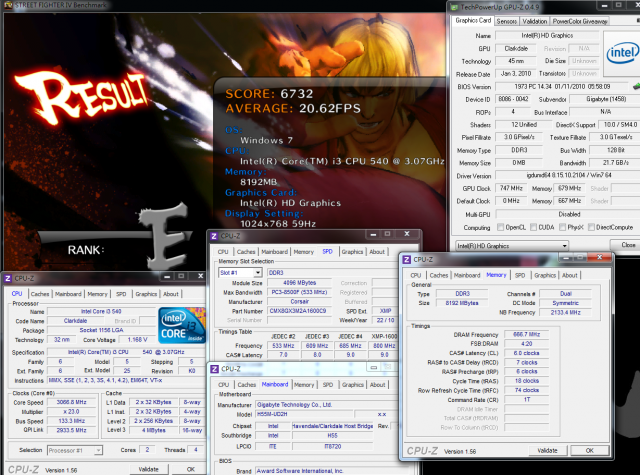Enable the OpenCL checkbox in GPU-Z
640x475 pixels.
tap(500, 227)
